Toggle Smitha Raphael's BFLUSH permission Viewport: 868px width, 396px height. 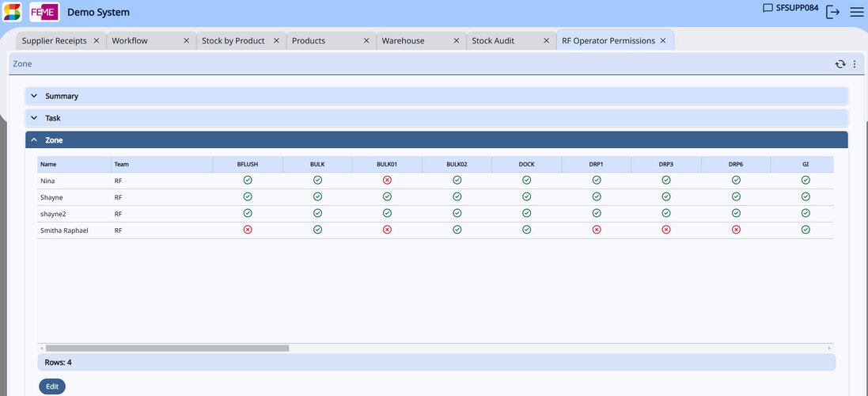click(248, 230)
